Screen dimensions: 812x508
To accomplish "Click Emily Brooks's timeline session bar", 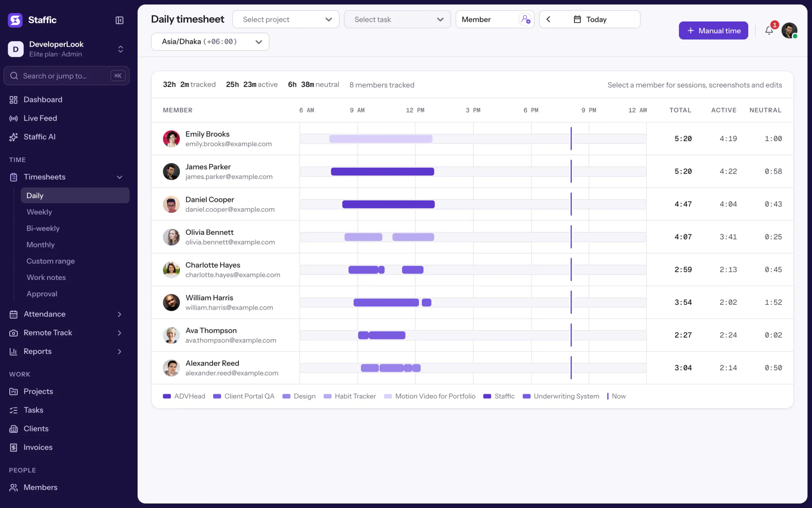I will click(381, 139).
